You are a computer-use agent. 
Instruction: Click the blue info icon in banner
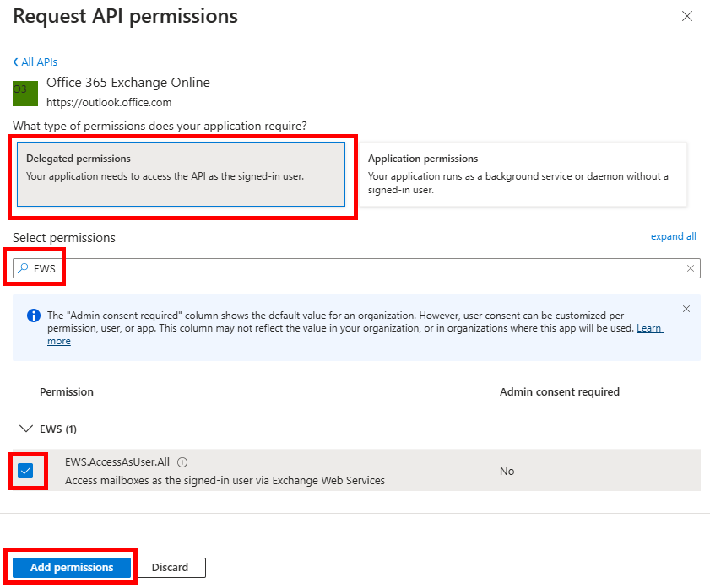click(34, 316)
